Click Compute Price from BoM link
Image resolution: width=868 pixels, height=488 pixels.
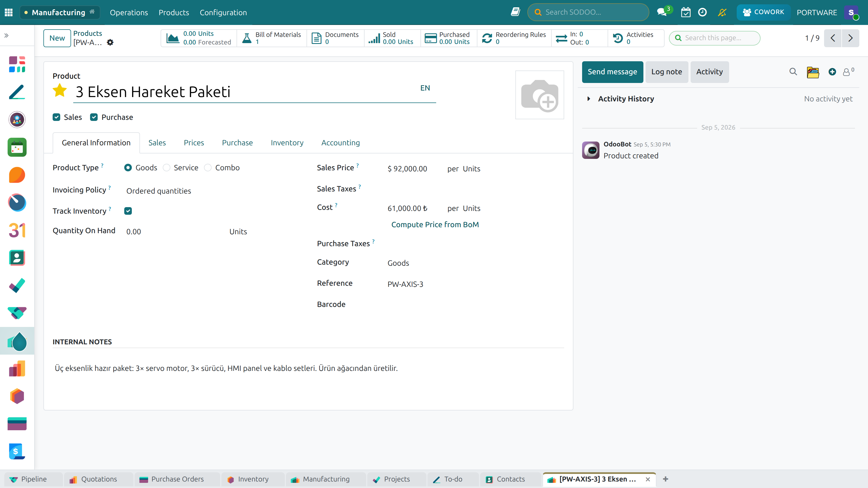pos(435,225)
